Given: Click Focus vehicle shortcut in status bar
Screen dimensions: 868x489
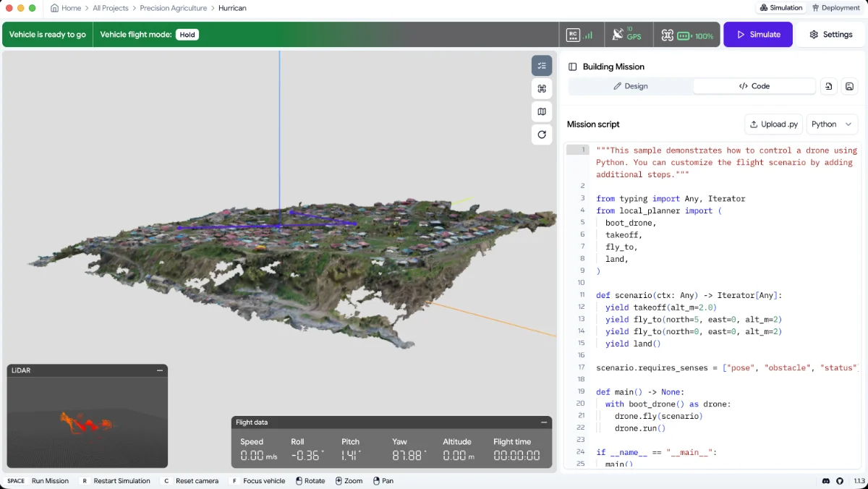Looking at the screenshot, I should pos(264,481).
